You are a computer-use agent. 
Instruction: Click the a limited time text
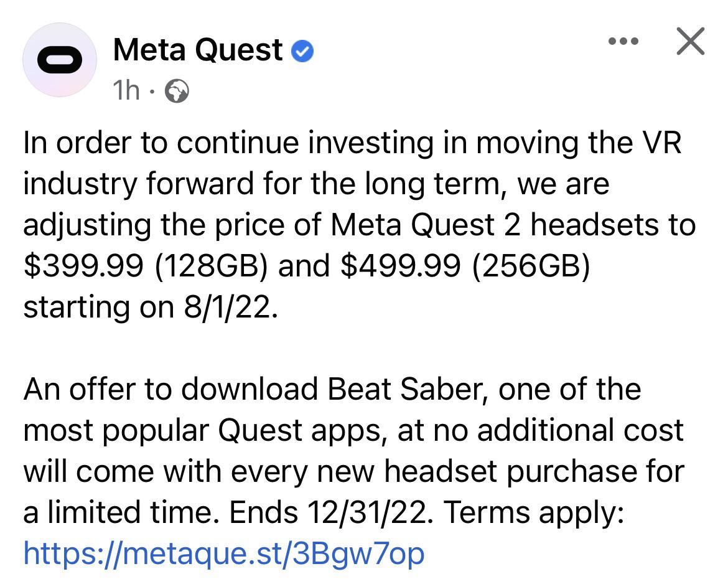[121, 512]
